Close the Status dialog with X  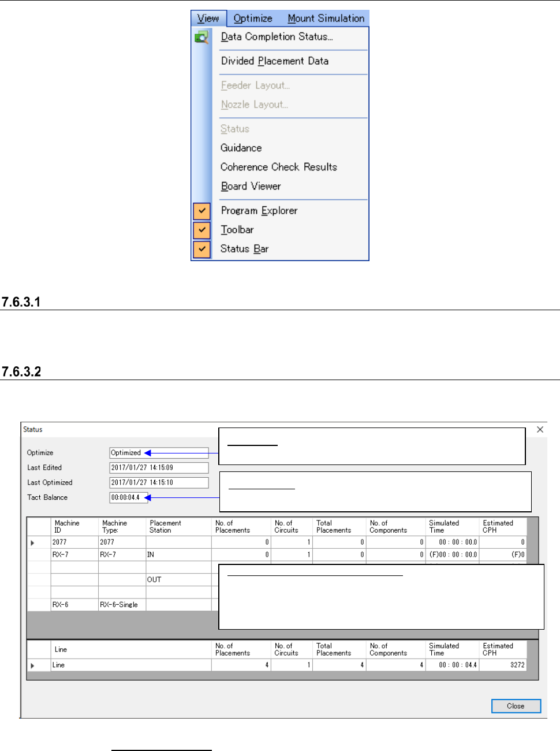[540, 429]
